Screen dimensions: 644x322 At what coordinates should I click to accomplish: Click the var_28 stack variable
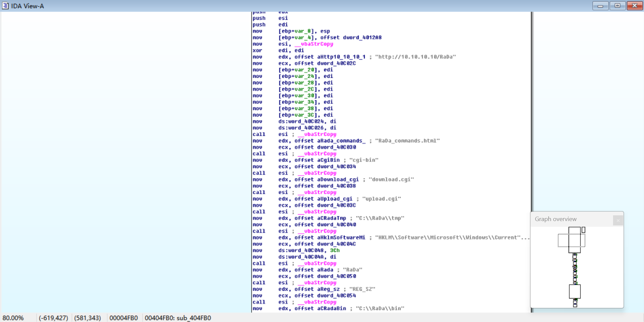pyautogui.click(x=304, y=83)
